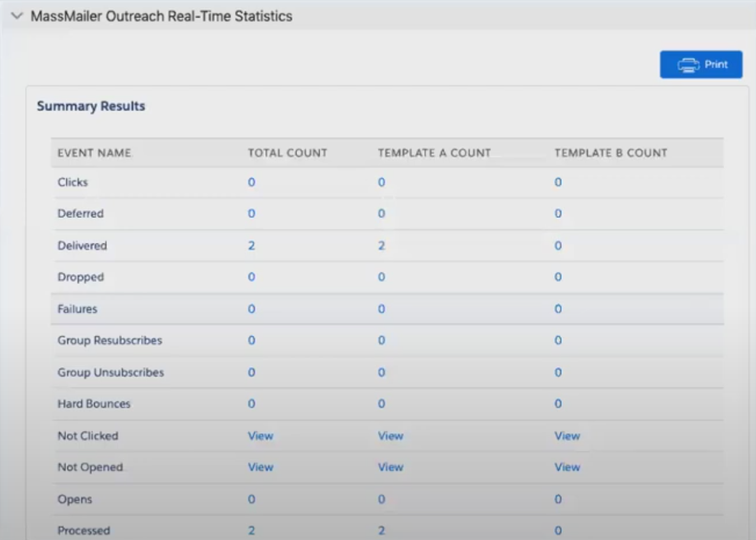The width and height of the screenshot is (756, 540).
Task: Open Hard Bounces Template B count
Action: (558, 404)
